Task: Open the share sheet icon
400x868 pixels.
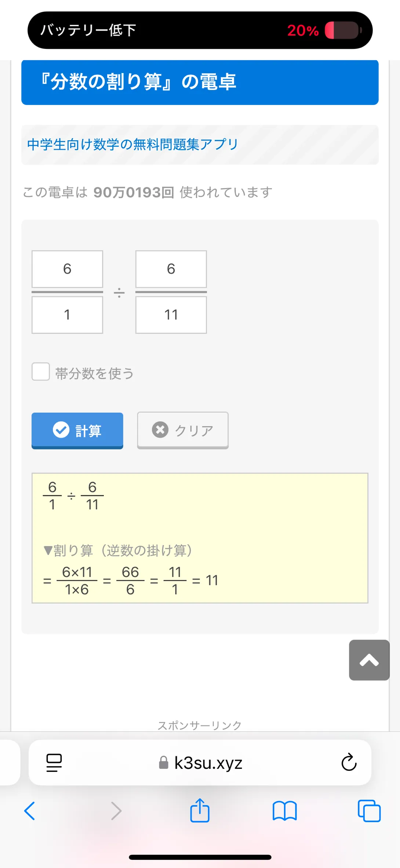Action: click(200, 810)
